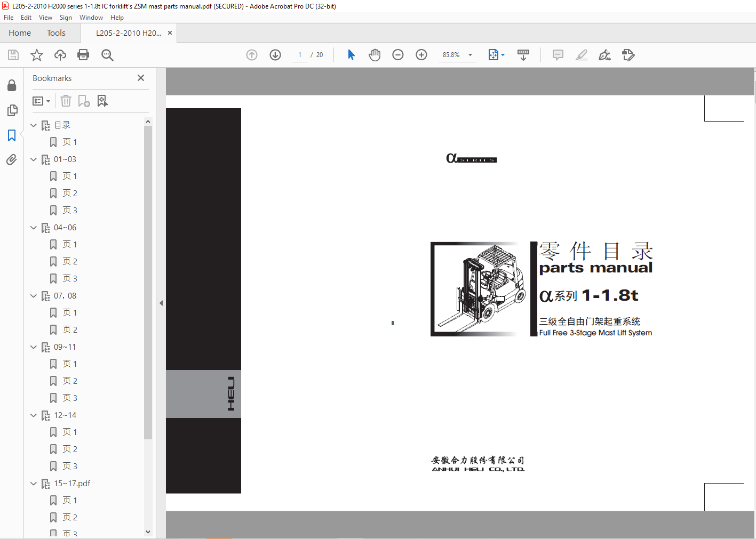Open the Sign document tool

(604, 55)
